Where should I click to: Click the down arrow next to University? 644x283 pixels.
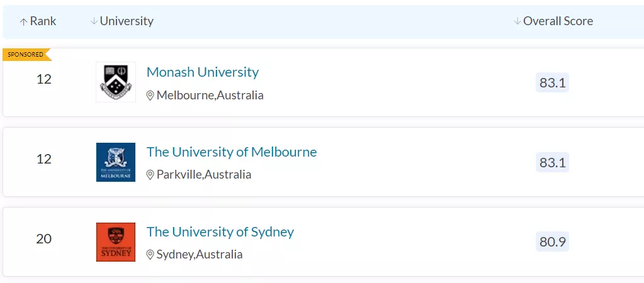coord(94,21)
